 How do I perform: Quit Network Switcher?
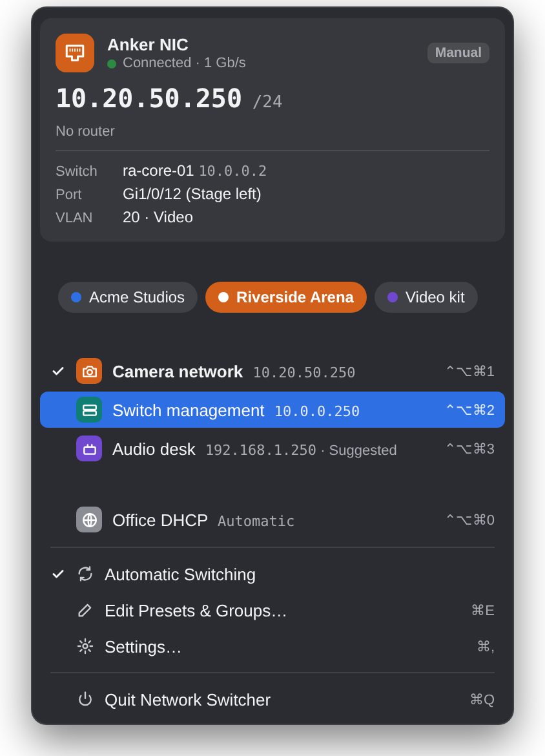[272, 700]
